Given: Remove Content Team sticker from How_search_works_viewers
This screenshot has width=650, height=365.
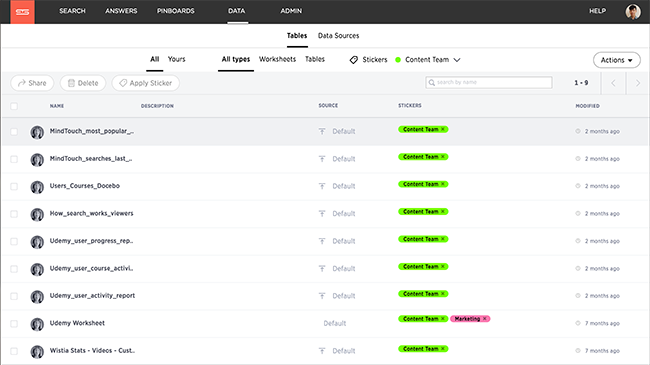Looking at the screenshot, I should point(443,212).
